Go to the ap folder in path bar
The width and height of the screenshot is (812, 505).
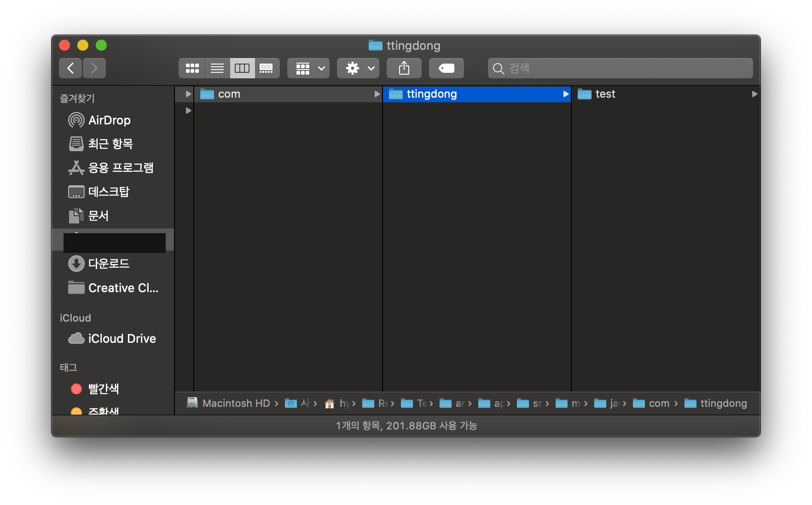tap(491, 403)
